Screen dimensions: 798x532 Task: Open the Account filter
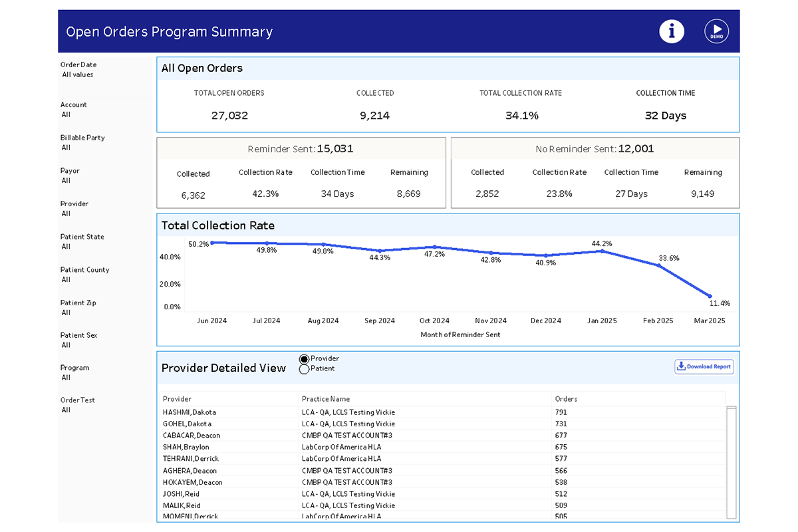coord(73,108)
